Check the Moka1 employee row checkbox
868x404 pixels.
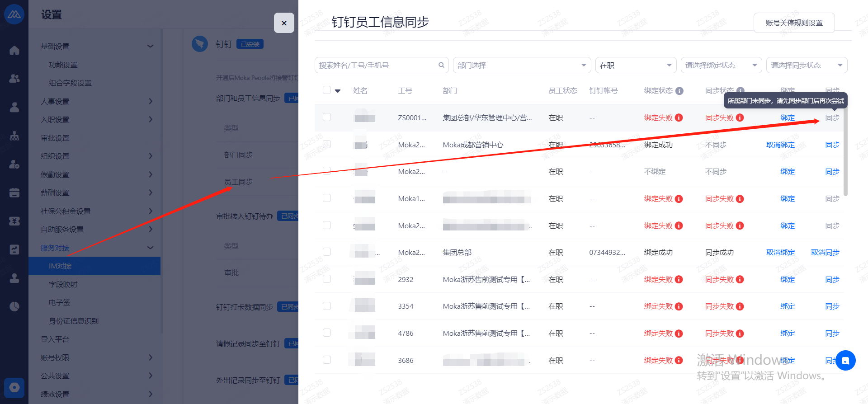[x=327, y=198]
